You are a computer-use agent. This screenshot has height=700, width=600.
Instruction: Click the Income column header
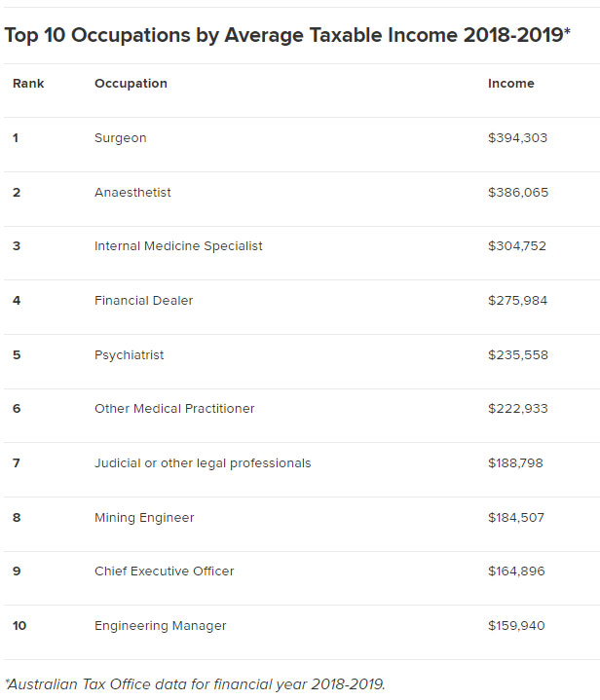[510, 84]
